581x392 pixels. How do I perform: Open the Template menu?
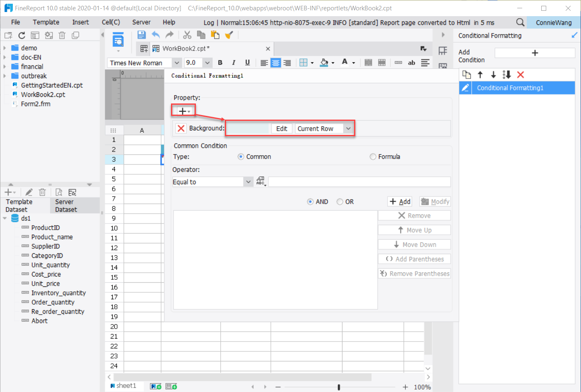(x=46, y=22)
